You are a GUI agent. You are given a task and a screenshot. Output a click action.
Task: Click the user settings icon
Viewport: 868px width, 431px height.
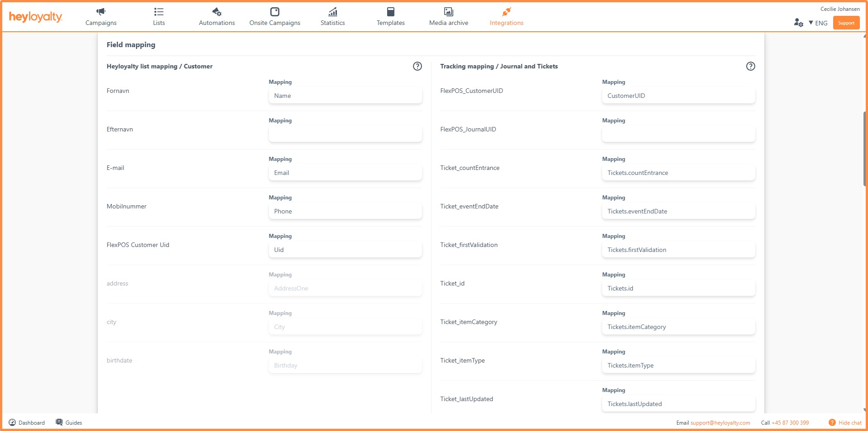tap(798, 23)
